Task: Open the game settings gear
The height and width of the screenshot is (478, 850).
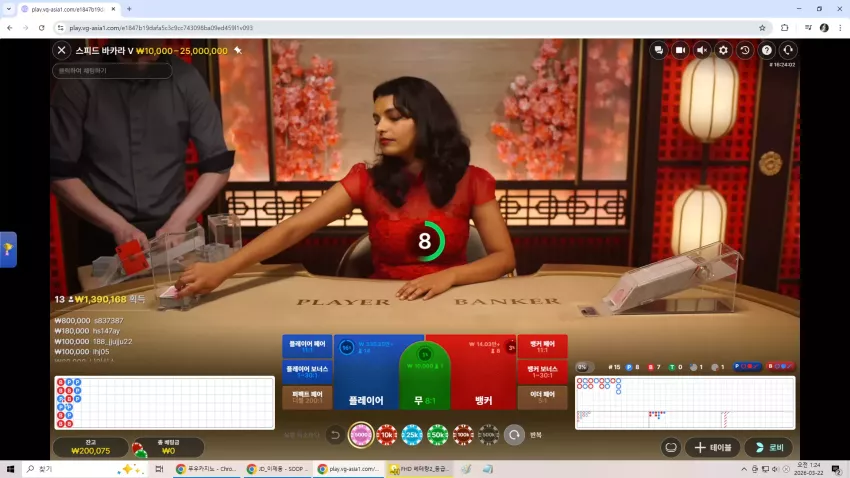Action: (x=723, y=50)
